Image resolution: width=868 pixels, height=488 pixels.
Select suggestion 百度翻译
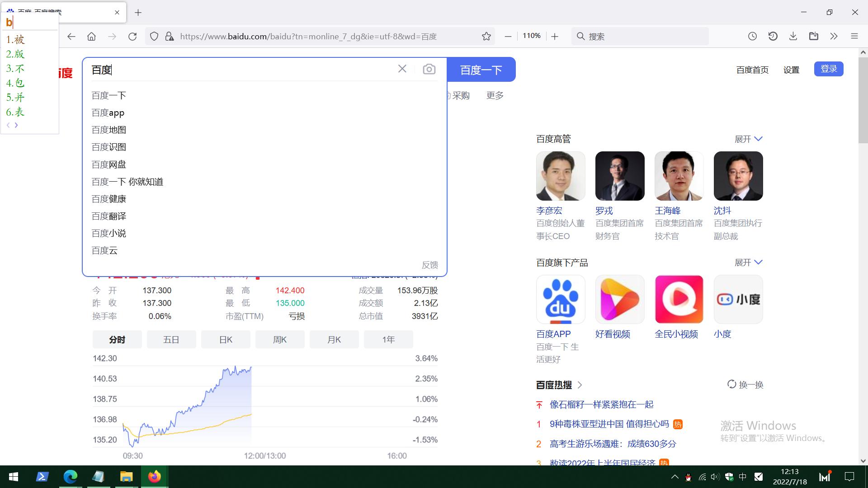tap(109, 216)
